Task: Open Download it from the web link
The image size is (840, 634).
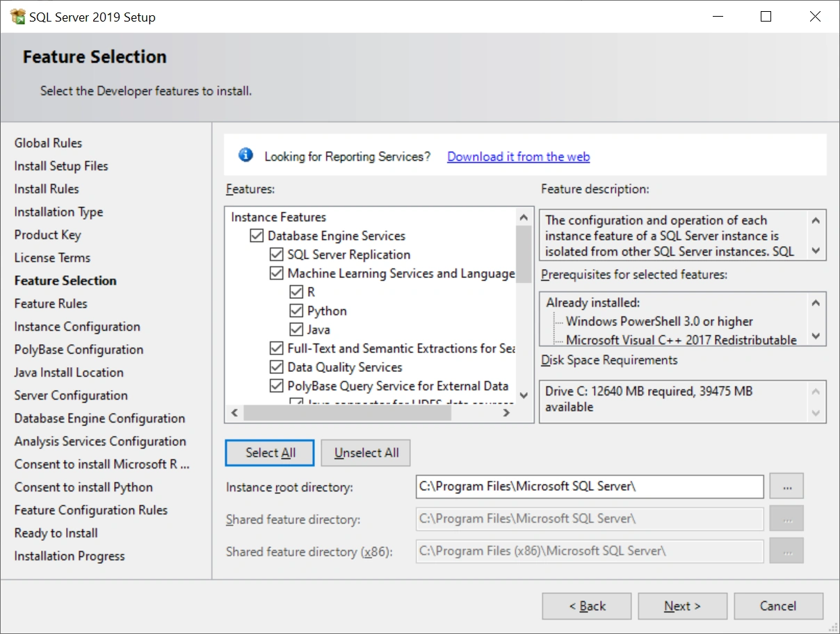Action: click(518, 156)
